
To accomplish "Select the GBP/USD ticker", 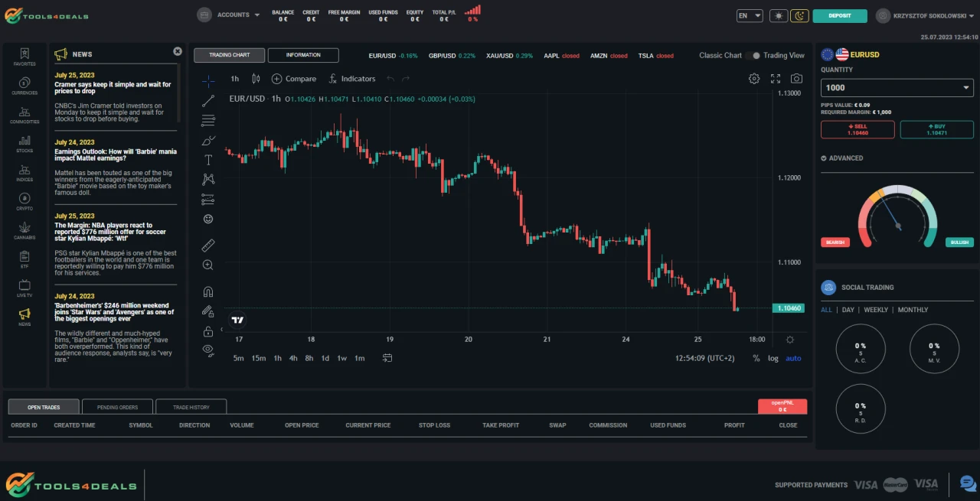I will pyautogui.click(x=452, y=56).
